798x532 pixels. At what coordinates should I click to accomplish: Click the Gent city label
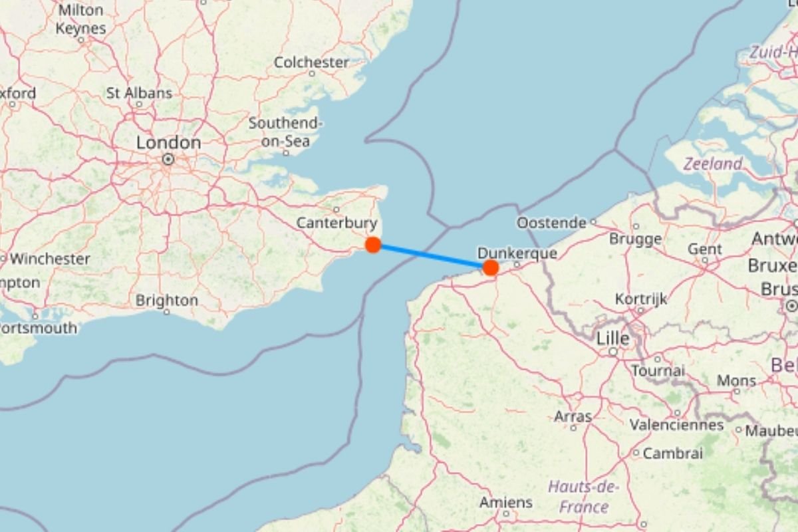[x=705, y=249]
